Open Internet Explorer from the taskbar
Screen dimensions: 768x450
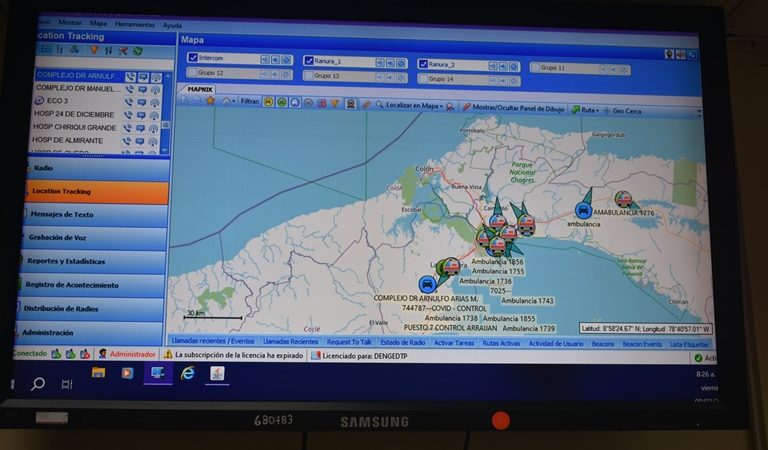pyautogui.click(x=188, y=374)
